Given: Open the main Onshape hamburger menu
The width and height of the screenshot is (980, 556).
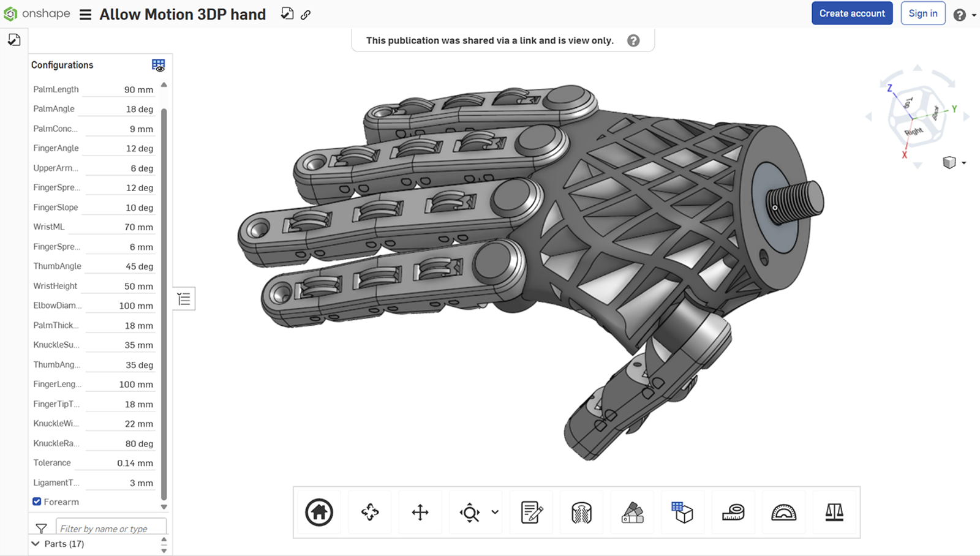Looking at the screenshot, I should (85, 13).
